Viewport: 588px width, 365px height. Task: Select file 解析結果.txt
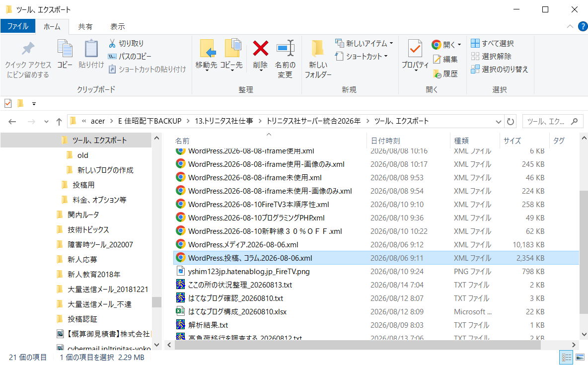pos(208,325)
